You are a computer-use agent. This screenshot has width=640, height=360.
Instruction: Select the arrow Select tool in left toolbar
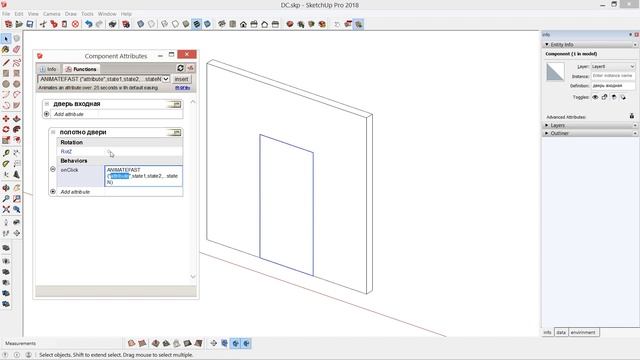6,39
